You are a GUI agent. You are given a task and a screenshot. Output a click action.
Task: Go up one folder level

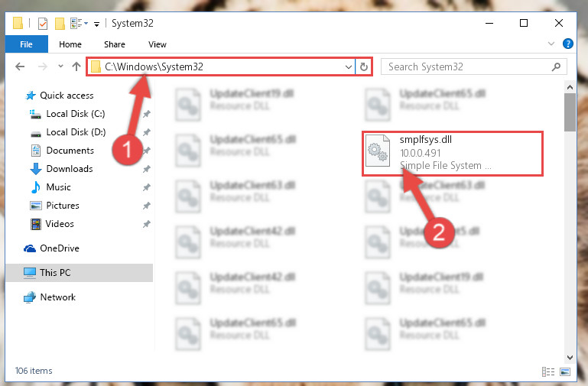[x=76, y=66]
